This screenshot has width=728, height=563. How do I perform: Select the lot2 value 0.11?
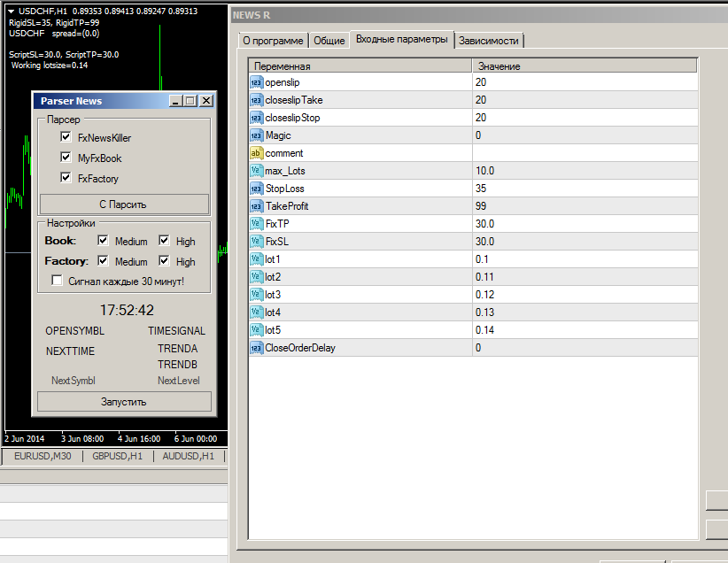coord(585,277)
